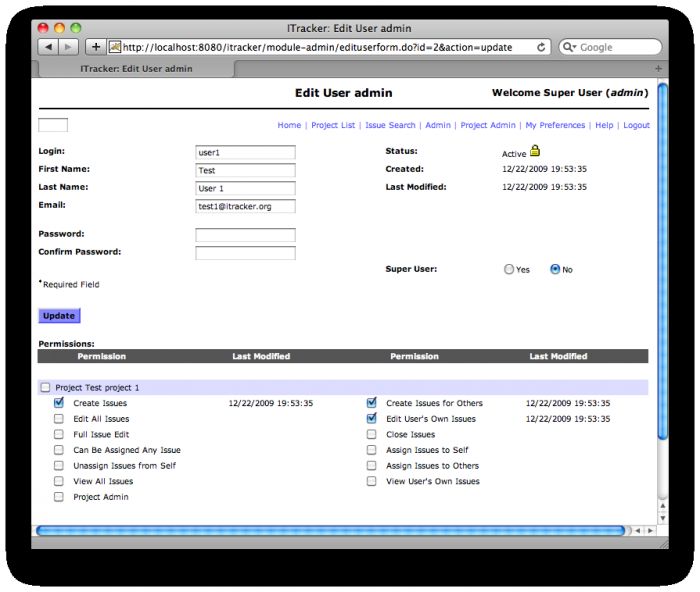Open the Help link
This screenshot has height=592, width=700.
point(604,125)
